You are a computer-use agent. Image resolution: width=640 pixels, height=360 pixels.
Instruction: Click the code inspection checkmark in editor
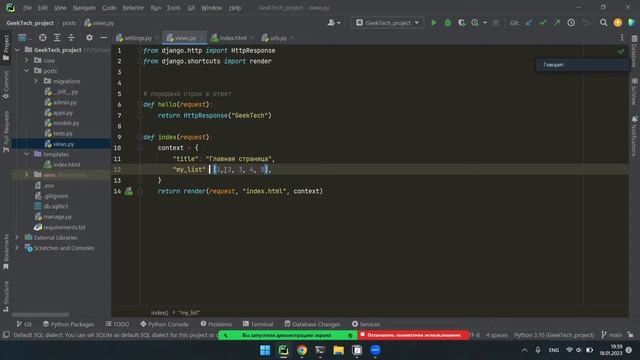620,51
